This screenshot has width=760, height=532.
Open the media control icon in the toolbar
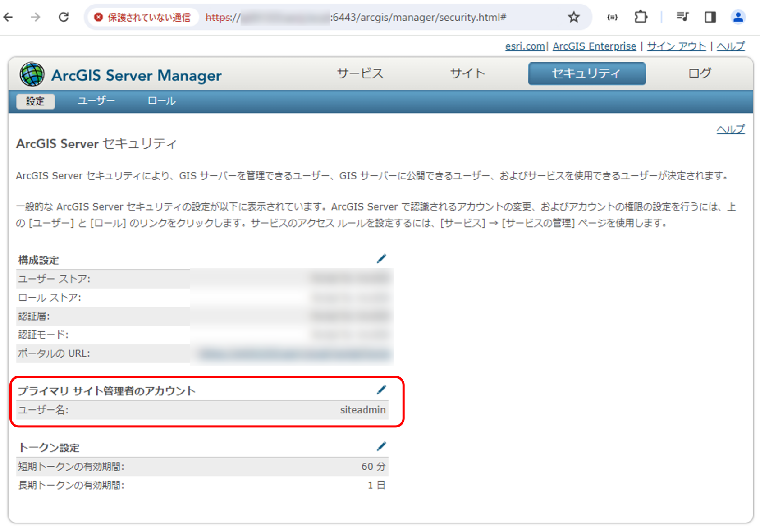pos(682,17)
